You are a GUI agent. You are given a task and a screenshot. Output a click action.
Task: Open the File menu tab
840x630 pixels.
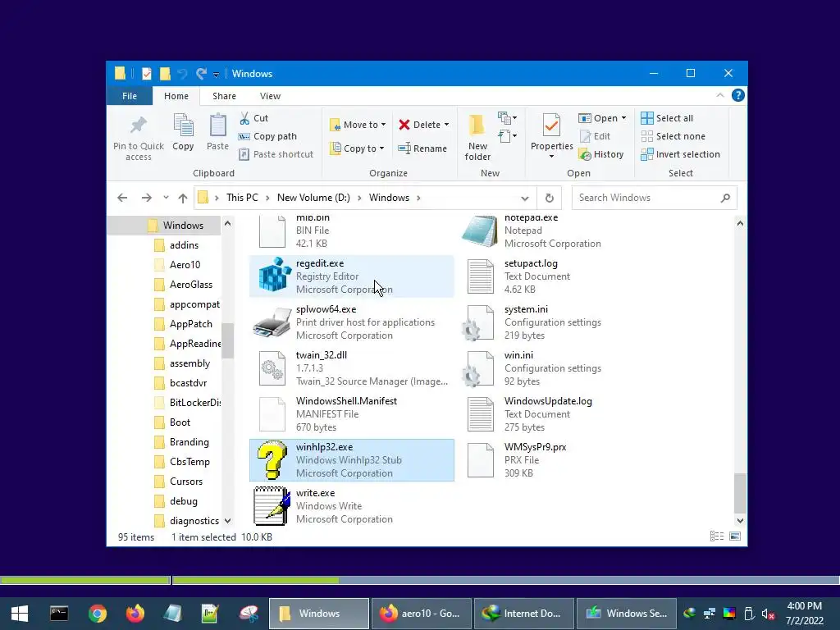130,96
